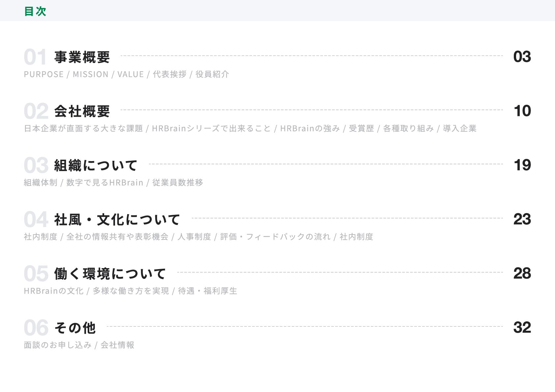Jump to page number 32
The width and height of the screenshot is (555, 392).
click(522, 327)
